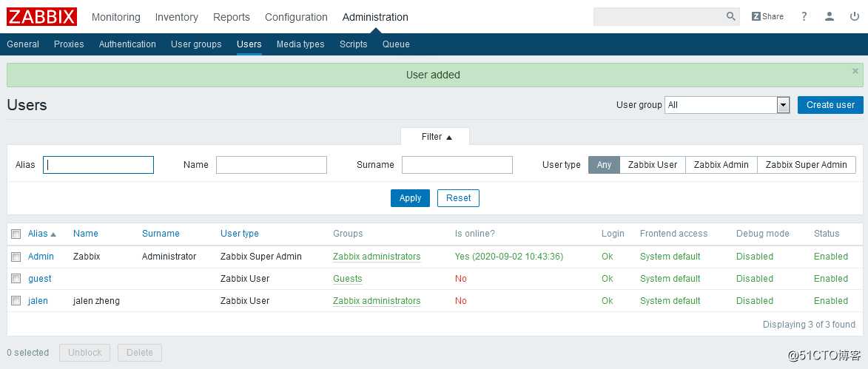Go to the General submenu
Viewport: 868px width, 369px height.
point(23,44)
